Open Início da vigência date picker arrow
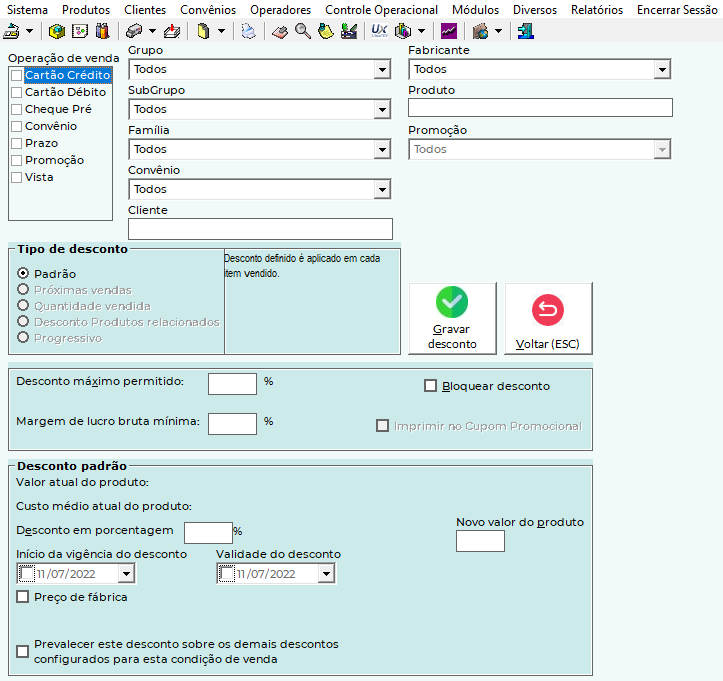The height and width of the screenshot is (681, 723). coord(126,574)
